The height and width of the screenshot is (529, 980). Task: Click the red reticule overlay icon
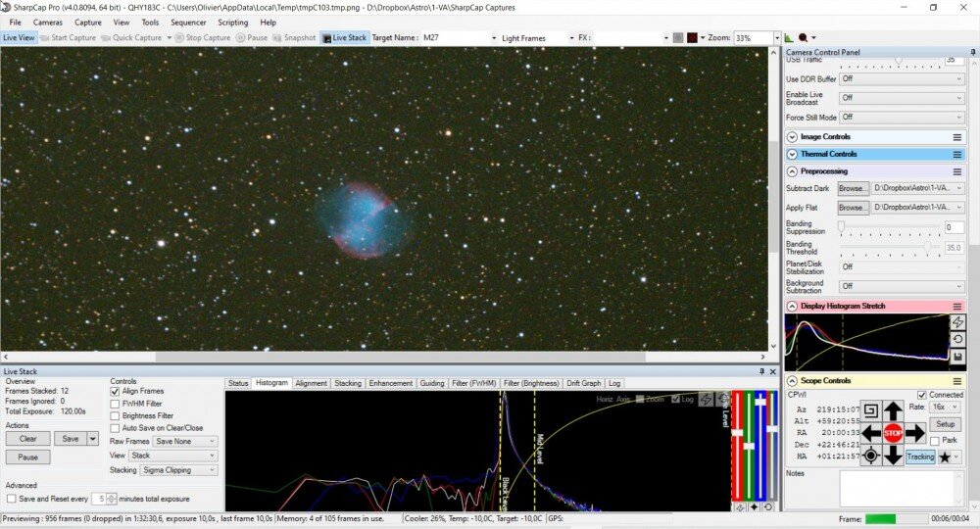(x=692, y=37)
